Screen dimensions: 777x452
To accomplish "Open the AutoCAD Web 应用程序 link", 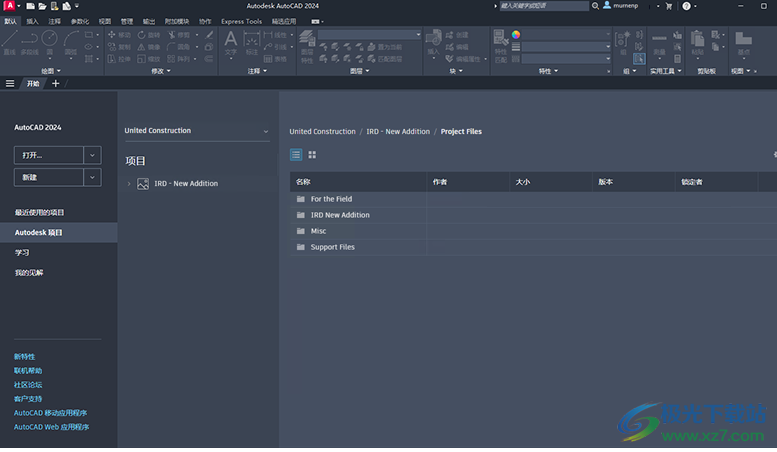I will point(52,427).
